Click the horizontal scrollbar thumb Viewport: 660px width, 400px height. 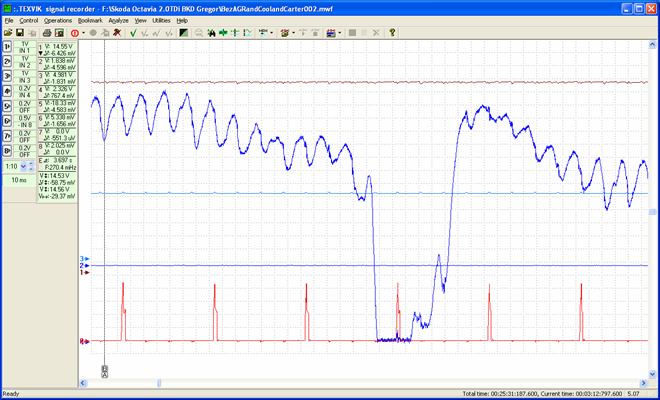coord(159,383)
